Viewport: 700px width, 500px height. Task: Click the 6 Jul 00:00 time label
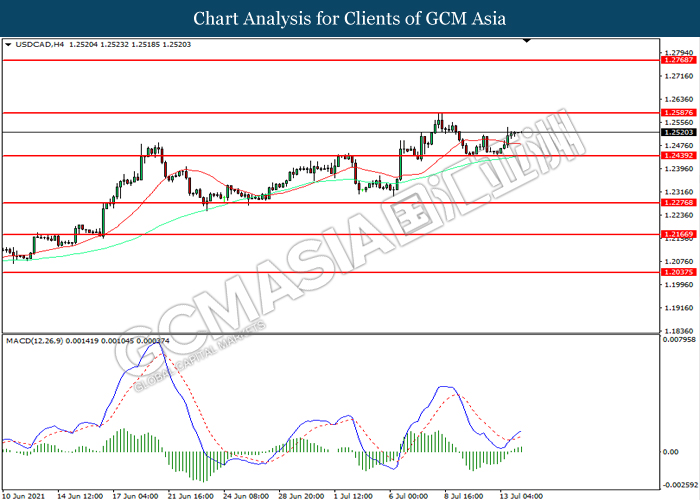point(408,496)
